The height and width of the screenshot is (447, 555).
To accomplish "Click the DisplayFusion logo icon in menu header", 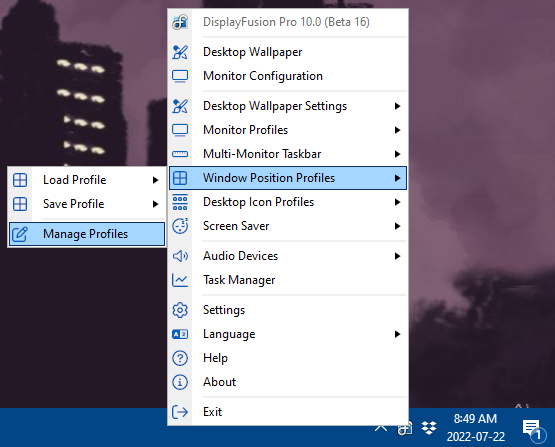I will [180, 22].
